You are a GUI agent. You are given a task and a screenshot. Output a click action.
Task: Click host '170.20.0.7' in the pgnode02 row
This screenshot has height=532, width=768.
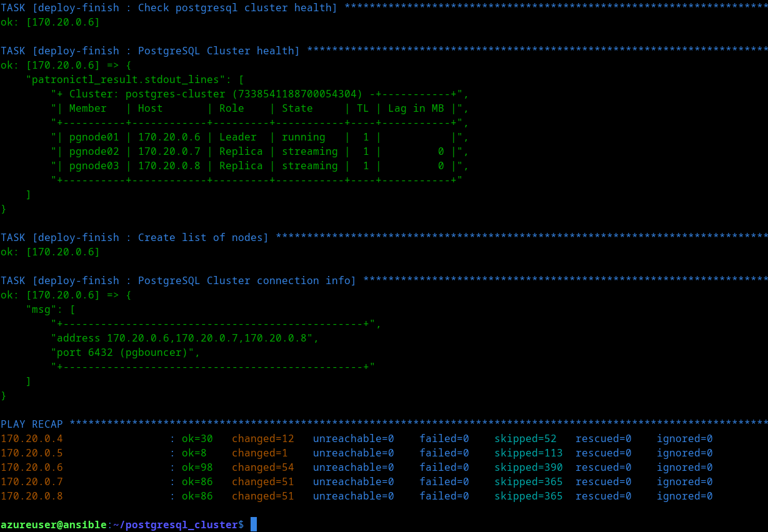coord(169,151)
